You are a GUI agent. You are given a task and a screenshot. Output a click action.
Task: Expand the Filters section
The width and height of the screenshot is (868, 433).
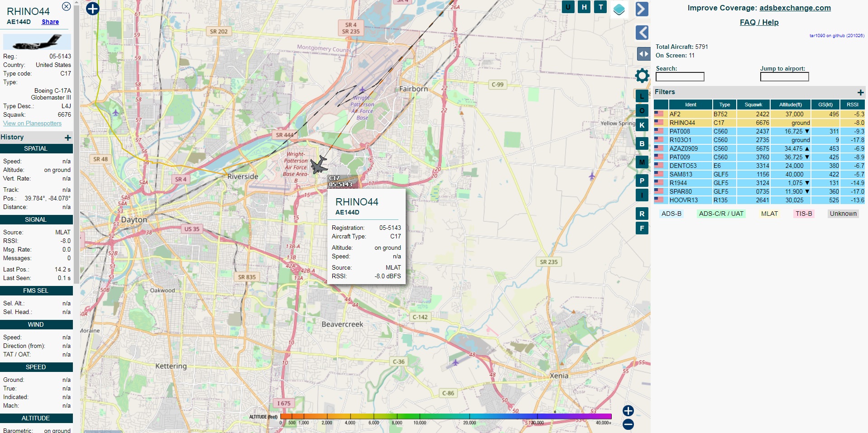860,92
